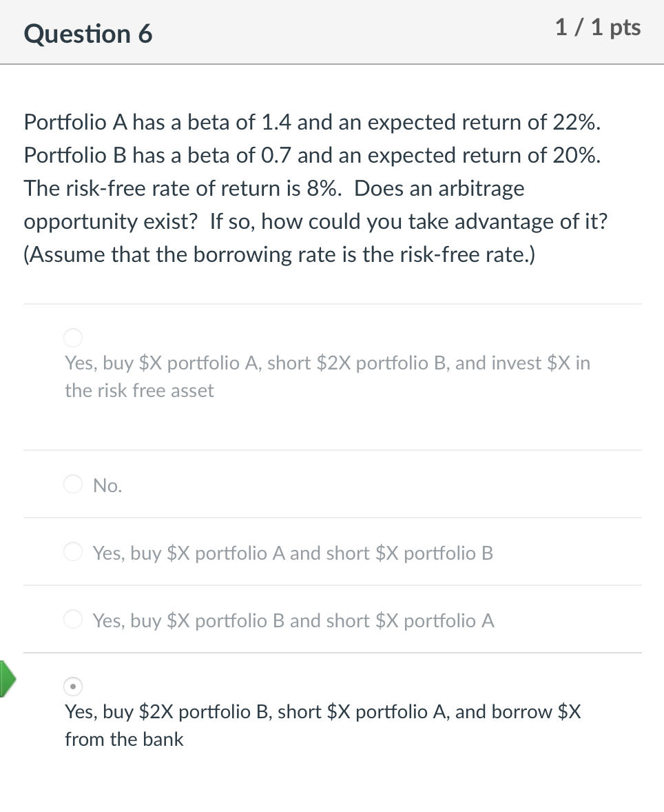This screenshot has height=812, width=664.
Task: Select the radio button for 'No.'
Action: click(x=72, y=484)
